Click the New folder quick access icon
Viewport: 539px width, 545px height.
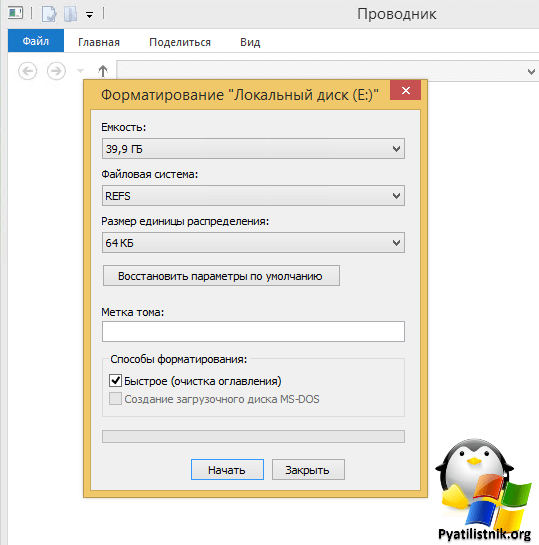coord(71,14)
